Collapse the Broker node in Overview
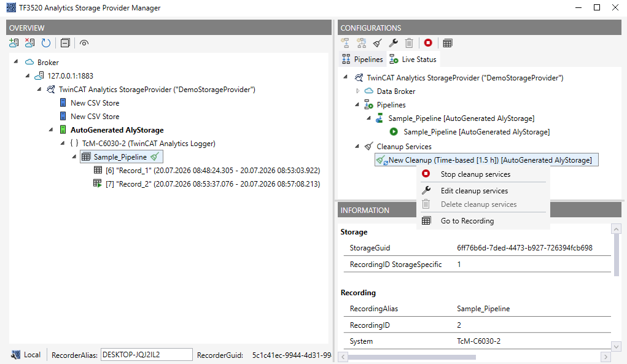 pos(16,61)
